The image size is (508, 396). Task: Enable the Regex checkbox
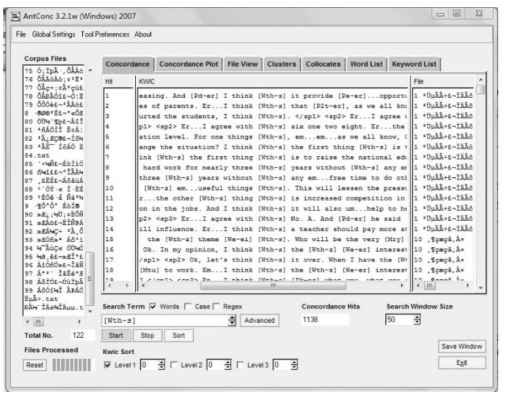click(216, 306)
